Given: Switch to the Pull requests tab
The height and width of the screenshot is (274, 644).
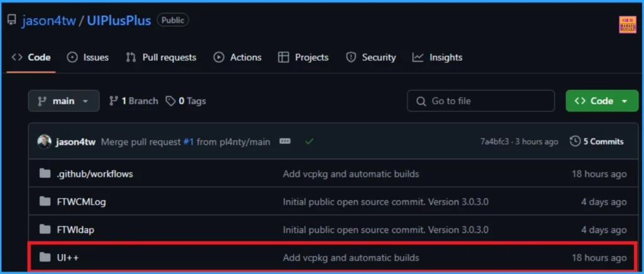Looking at the screenshot, I should (161, 57).
